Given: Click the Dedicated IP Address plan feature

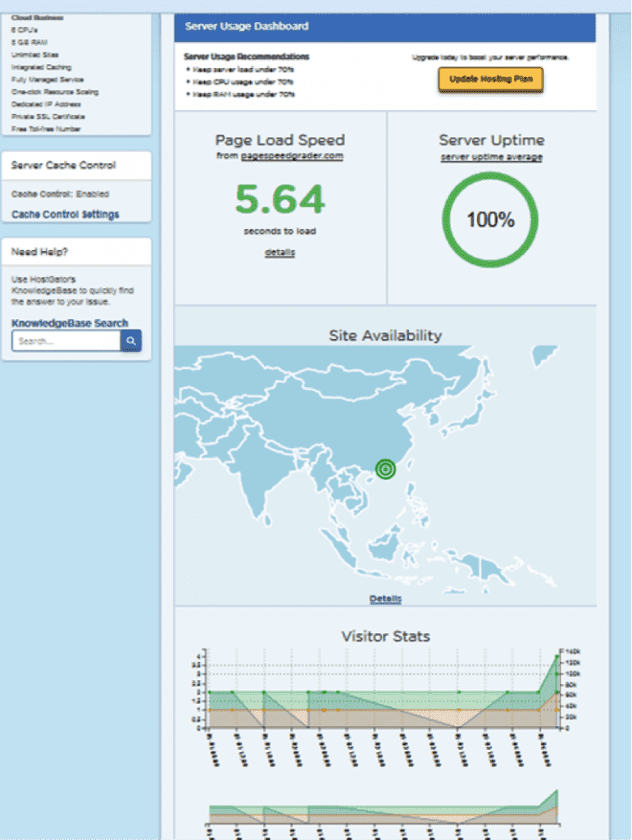Looking at the screenshot, I should 46,104.
